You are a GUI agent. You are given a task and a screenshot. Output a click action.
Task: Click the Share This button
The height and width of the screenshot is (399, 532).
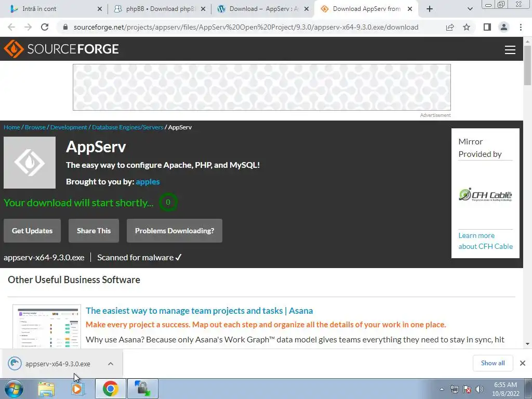click(94, 231)
